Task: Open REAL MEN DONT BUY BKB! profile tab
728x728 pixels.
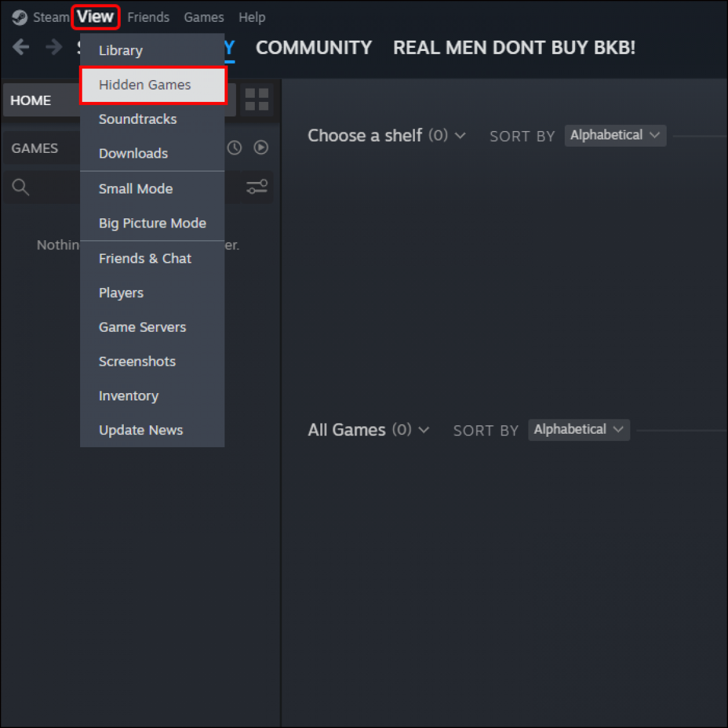Action: 514,48
